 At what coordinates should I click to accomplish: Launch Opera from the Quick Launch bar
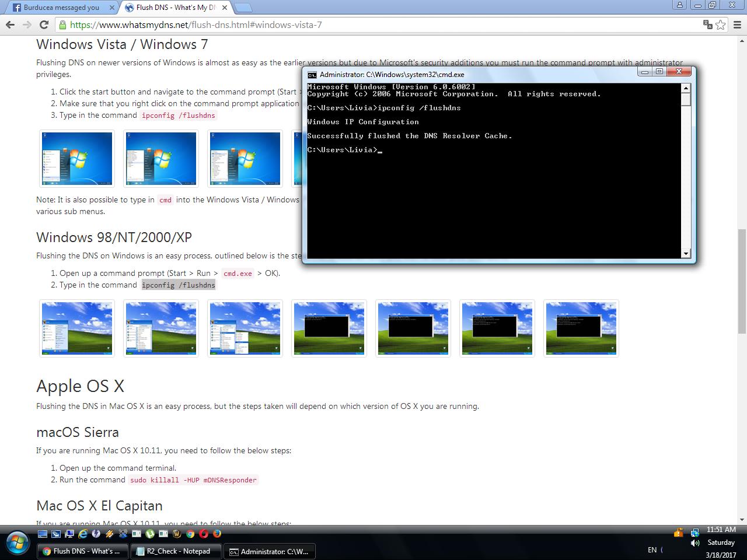click(x=204, y=533)
